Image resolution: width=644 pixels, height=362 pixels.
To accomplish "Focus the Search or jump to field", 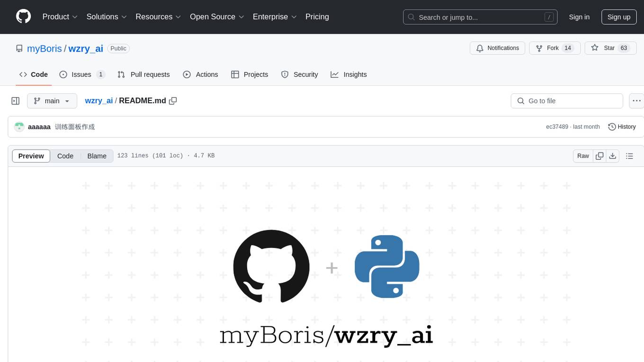I will coord(480,17).
